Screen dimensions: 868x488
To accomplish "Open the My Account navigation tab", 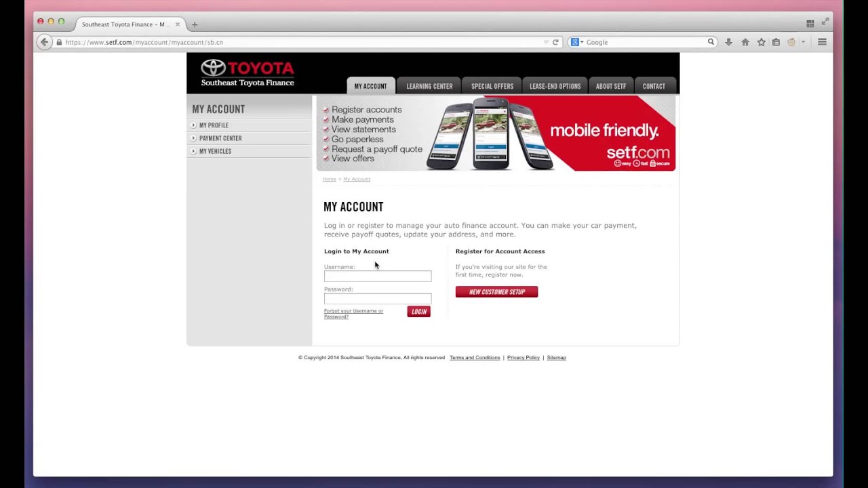I will click(x=370, y=86).
